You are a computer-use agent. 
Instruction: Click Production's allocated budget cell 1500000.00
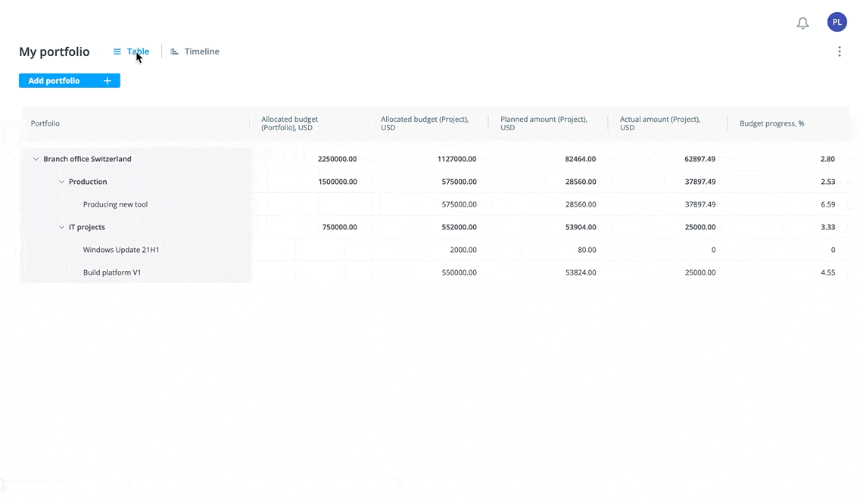(x=337, y=182)
